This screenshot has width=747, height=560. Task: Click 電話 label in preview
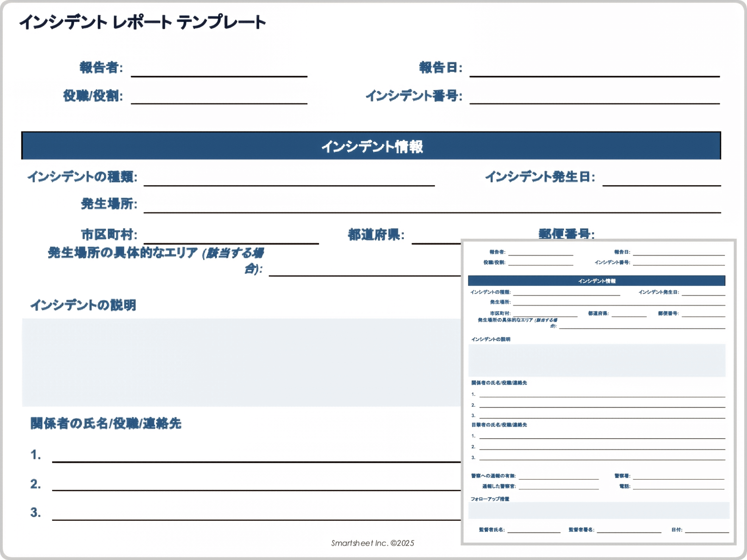(625, 486)
